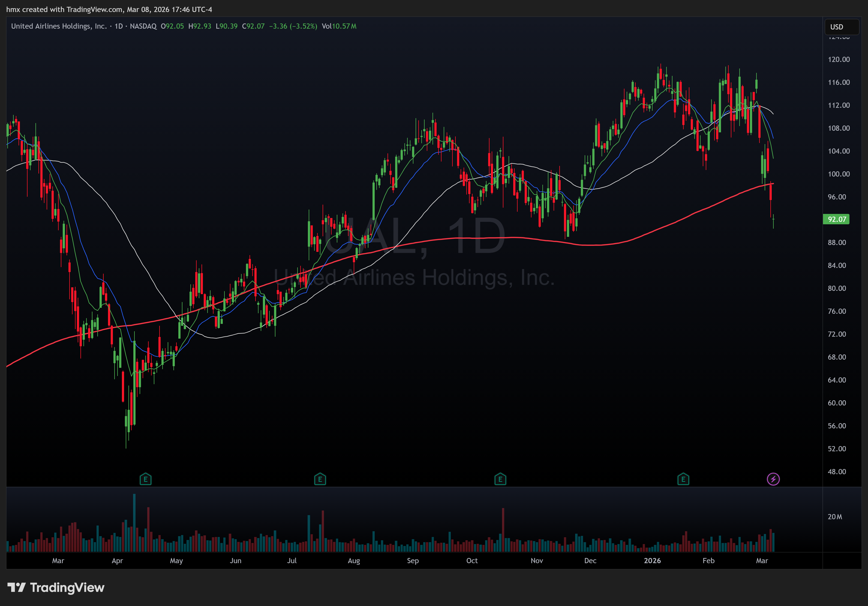The image size is (868, 606).
Task: Click the Sep label on the time axis
Action: 413,561
